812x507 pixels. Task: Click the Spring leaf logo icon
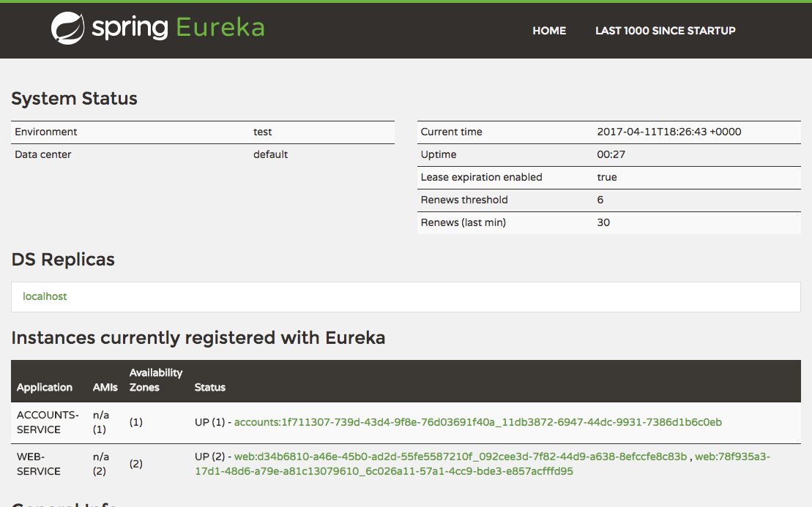(x=68, y=28)
